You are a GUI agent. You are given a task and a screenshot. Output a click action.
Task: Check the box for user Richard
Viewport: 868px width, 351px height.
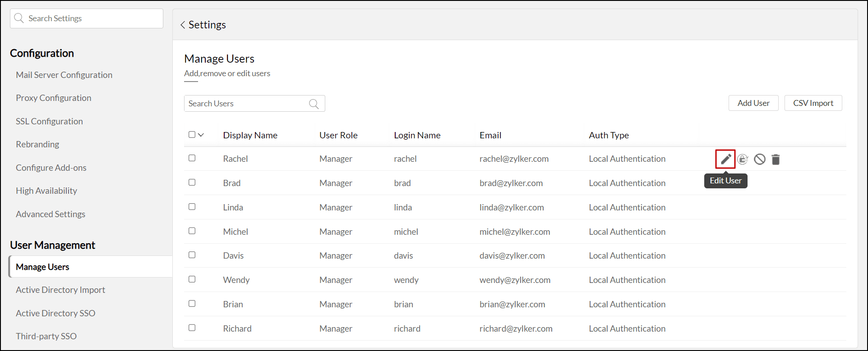point(192,328)
